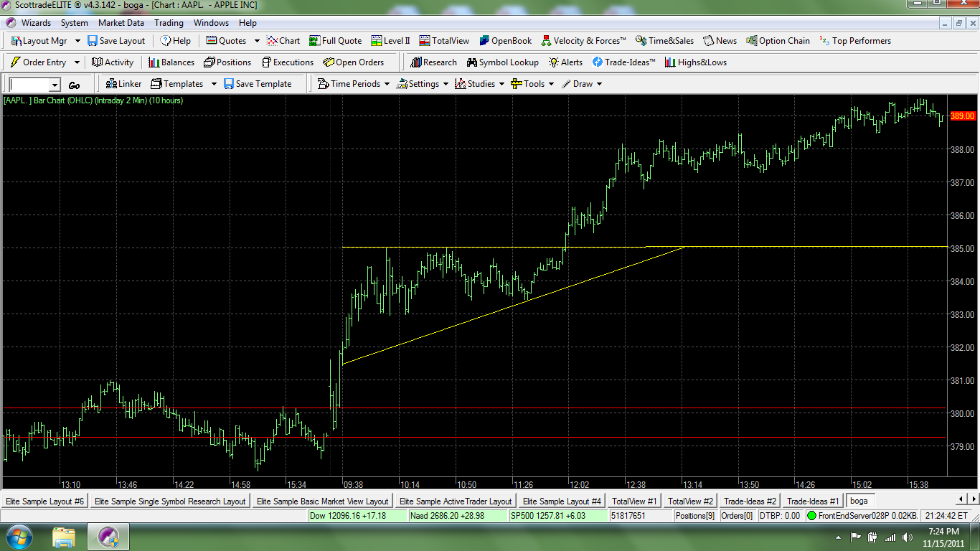Expand the Layout Mgr dropdown
This screenshot has width=980, height=551.
coord(77,41)
